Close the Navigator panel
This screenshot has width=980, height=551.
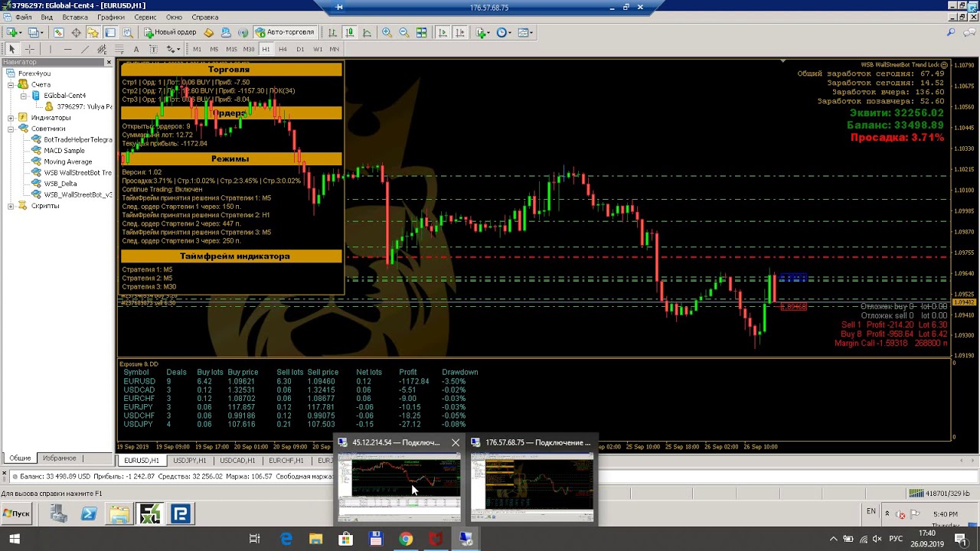pos(109,62)
